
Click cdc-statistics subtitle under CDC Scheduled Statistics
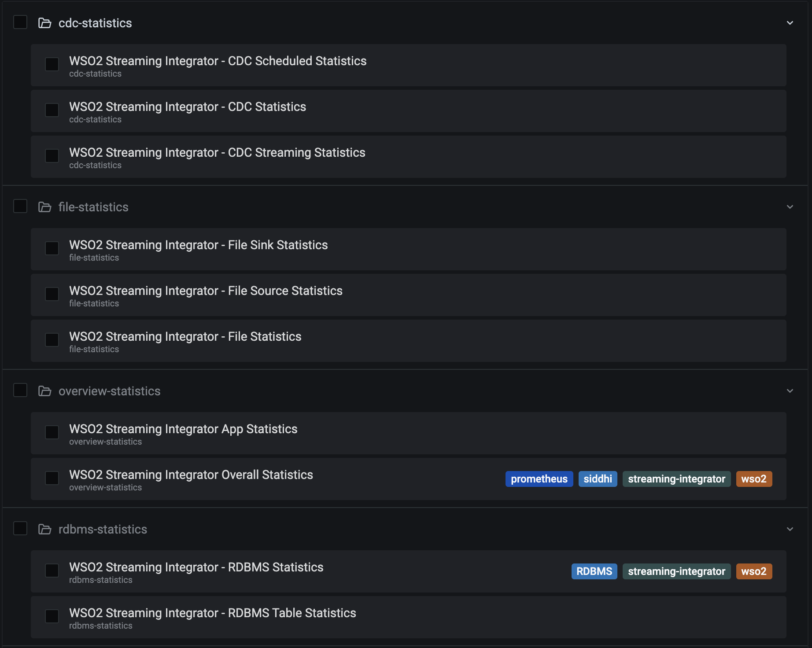coord(95,74)
